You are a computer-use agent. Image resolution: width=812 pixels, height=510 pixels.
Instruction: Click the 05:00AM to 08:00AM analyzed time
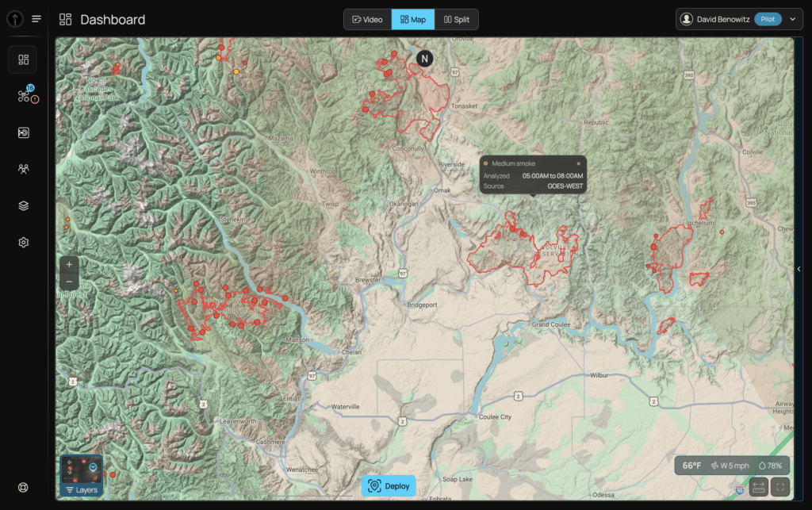click(x=553, y=176)
